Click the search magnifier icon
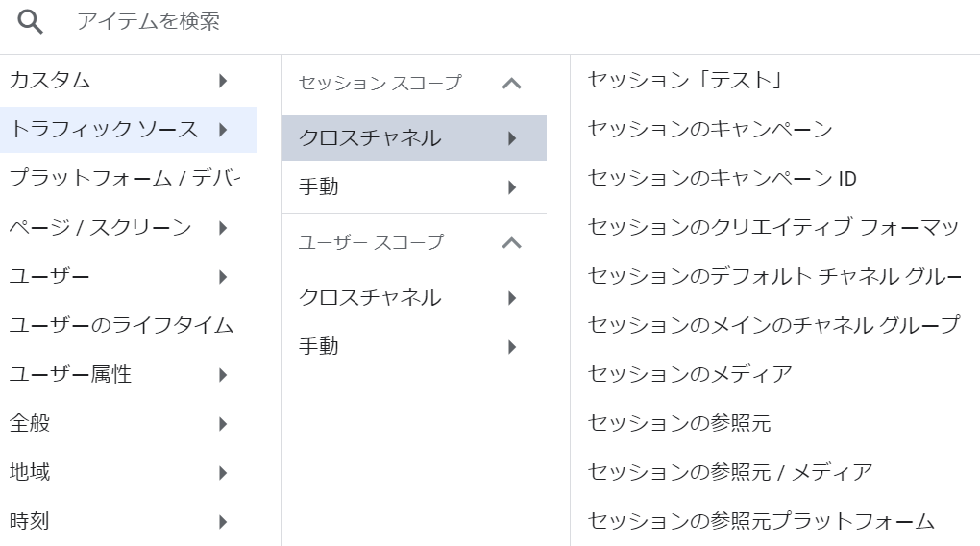This screenshot has height=546, width=980. tap(30, 22)
